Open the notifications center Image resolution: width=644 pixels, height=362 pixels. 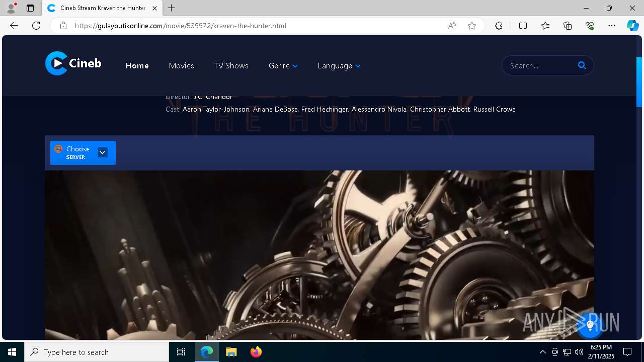click(x=627, y=352)
